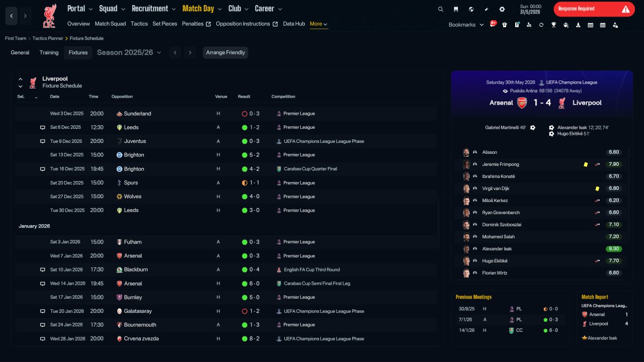Click the scouting magnifier person icon
644x362 pixels.
coord(529,25)
